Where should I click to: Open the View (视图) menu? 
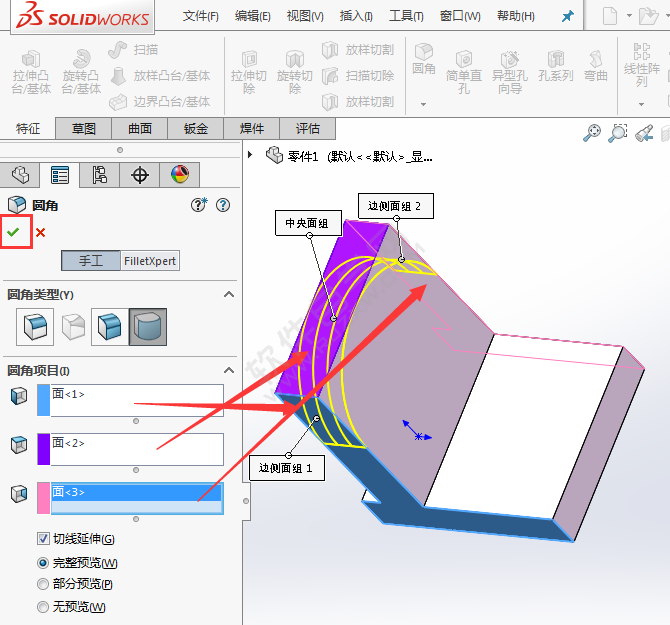(x=305, y=16)
